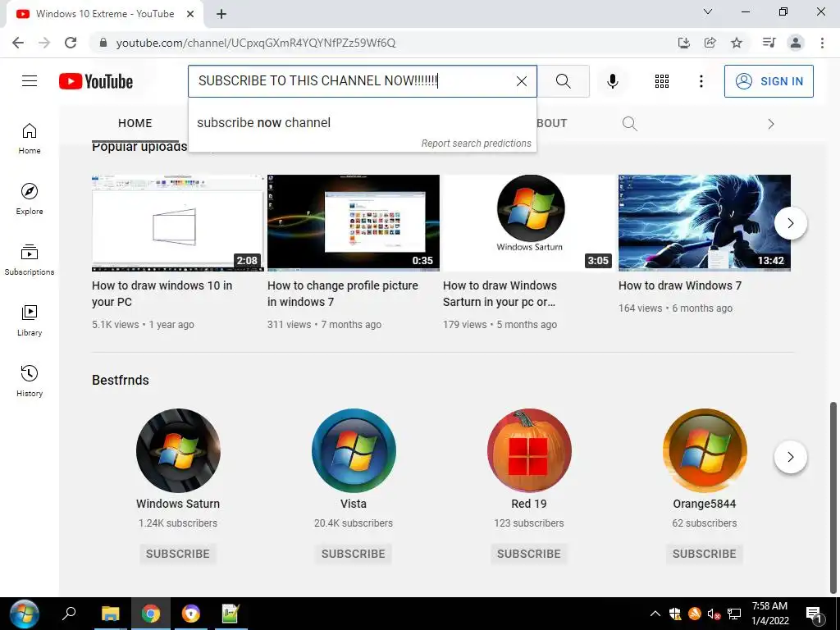Viewport: 840px width, 630px height.
Task: Click the Chrome taskbar icon
Action: click(x=151, y=614)
